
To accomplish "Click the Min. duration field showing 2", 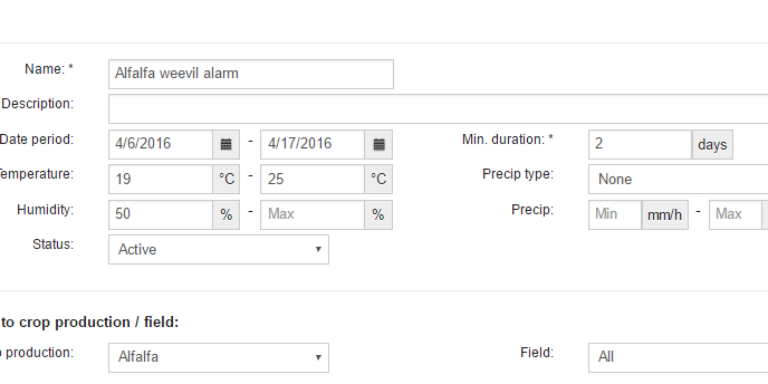I will [640, 144].
